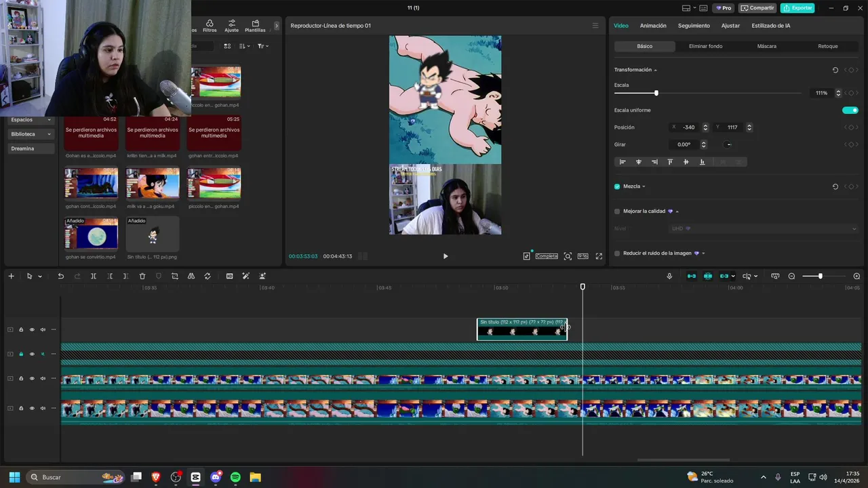Image resolution: width=868 pixels, height=488 pixels.
Task: Undo the last timeline action
Action: (x=60, y=276)
